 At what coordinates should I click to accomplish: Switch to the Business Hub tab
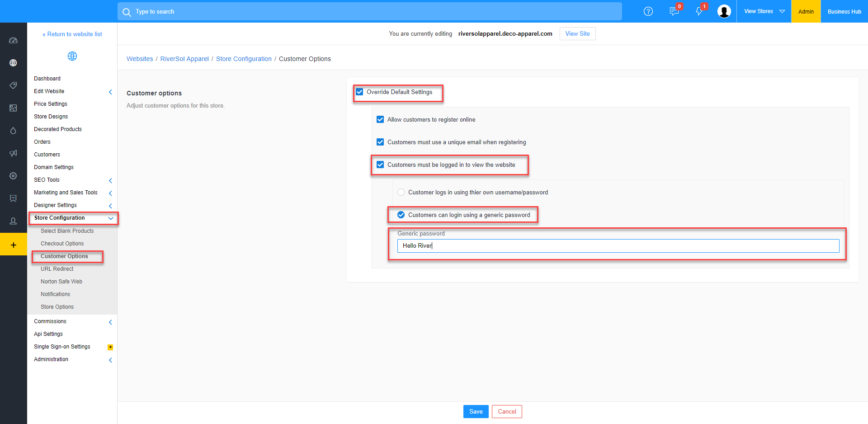click(844, 11)
